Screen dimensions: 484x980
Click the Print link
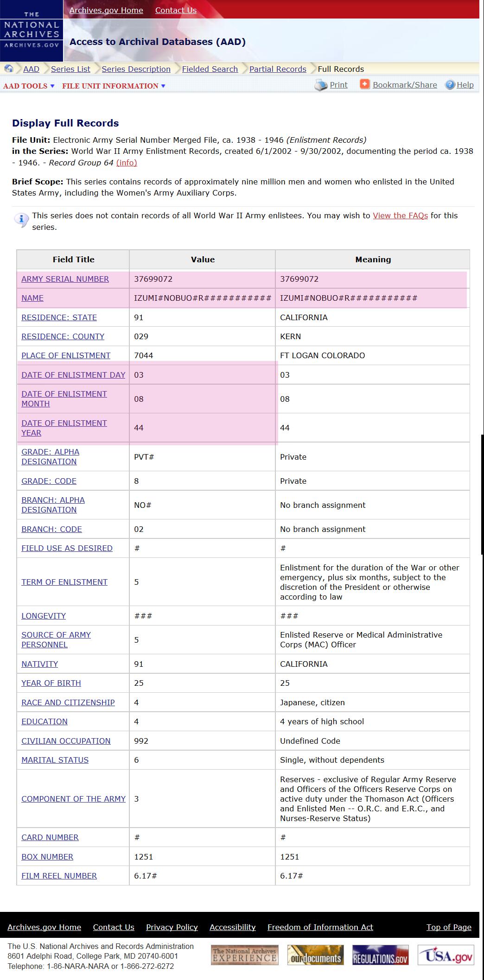pos(338,85)
